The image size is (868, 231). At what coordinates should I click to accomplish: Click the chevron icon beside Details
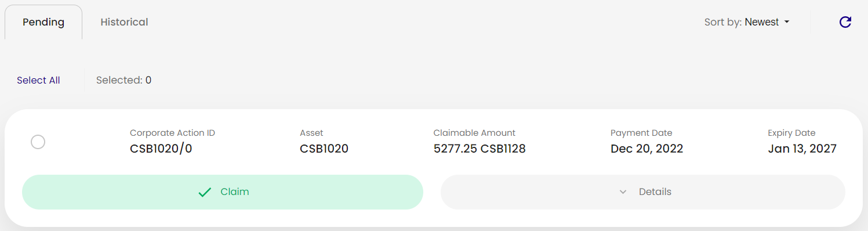click(623, 192)
